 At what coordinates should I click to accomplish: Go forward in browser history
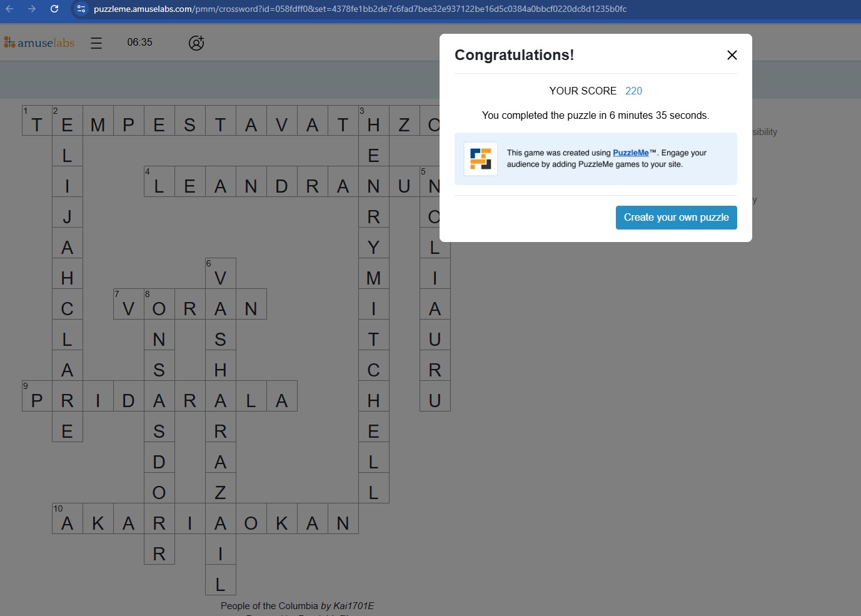[32, 9]
